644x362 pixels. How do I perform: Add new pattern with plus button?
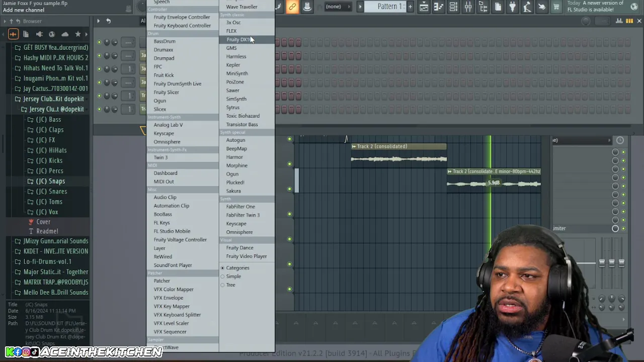(410, 7)
